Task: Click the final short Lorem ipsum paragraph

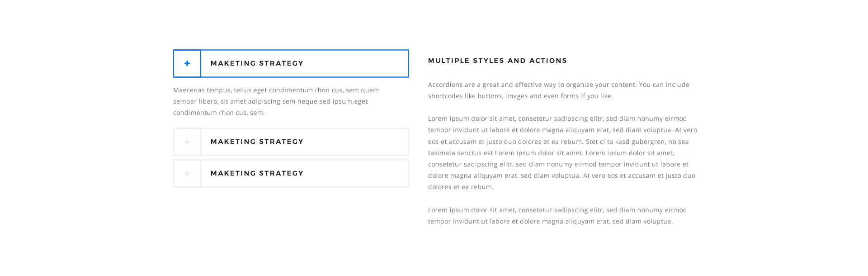Action: (x=557, y=215)
